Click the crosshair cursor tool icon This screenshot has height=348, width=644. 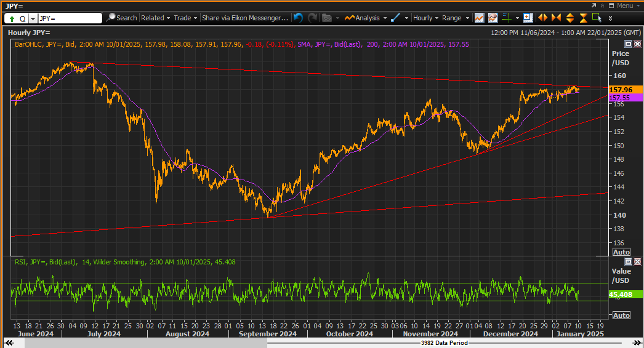point(507,18)
